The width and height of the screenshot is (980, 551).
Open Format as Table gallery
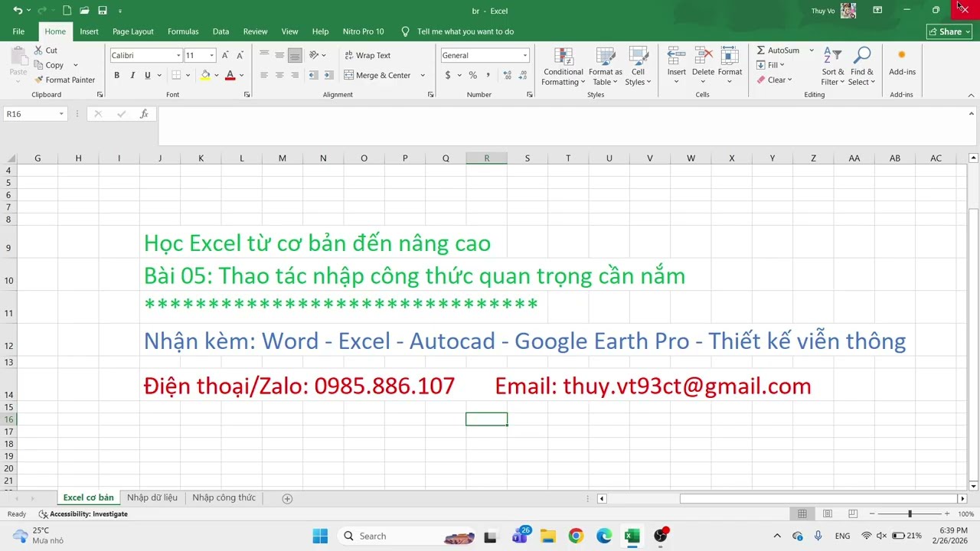[606, 67]
